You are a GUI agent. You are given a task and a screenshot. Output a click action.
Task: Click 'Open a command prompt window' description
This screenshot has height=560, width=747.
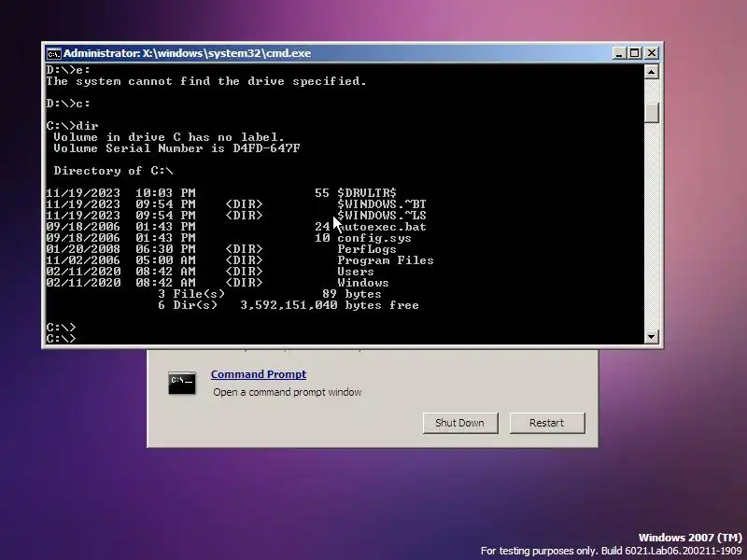click(x=288, y=392)
